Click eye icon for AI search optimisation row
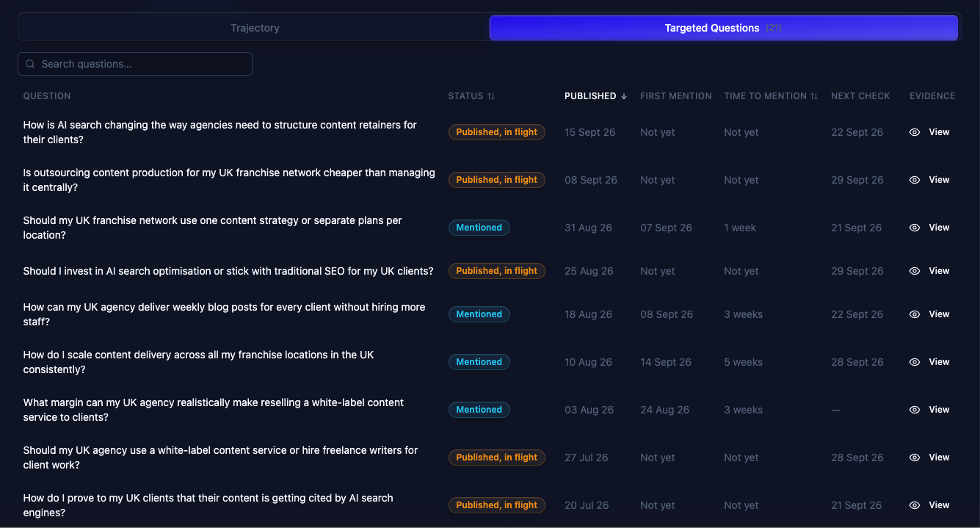The height and width of the screenshot is (528, 980). (x=915, y=271)
